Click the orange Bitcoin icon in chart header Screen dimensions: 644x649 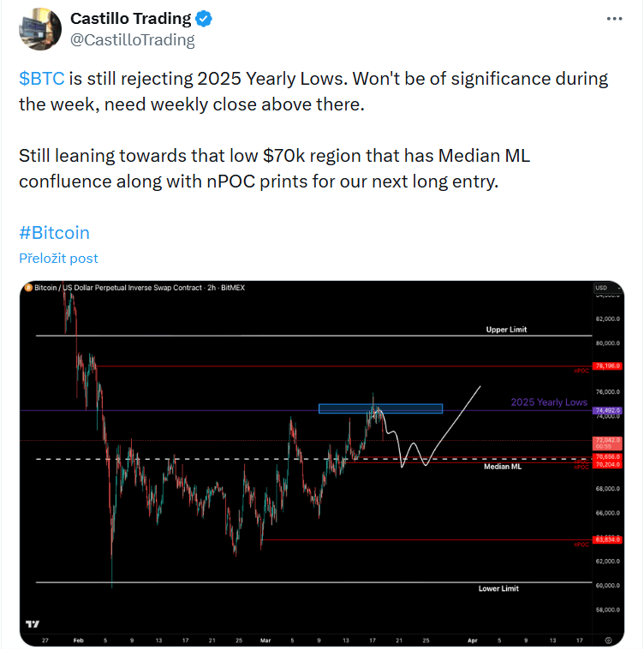click(x=28, y=288)
